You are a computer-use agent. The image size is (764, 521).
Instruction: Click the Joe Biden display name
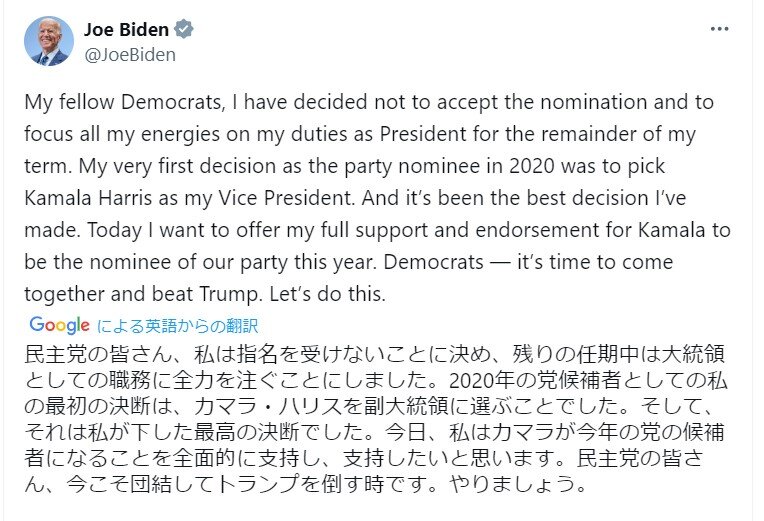(x=126, y=30)
